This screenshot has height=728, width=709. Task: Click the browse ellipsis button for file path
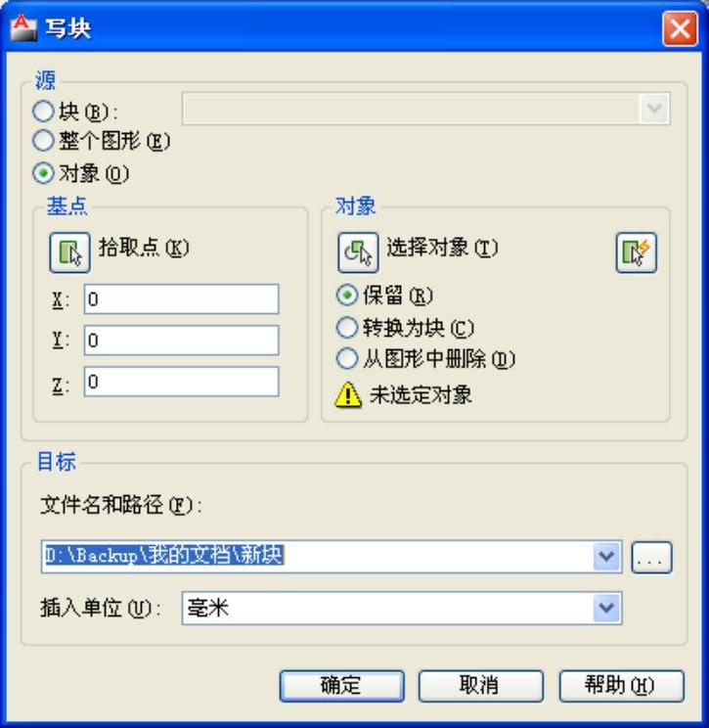[x=651, y=557]
